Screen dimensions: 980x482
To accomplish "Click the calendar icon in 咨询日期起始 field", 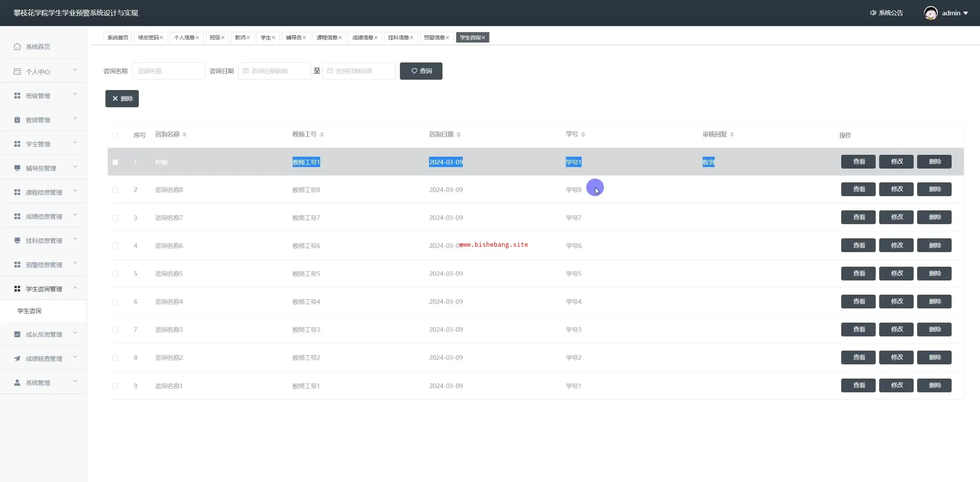I will pos(246,71).
